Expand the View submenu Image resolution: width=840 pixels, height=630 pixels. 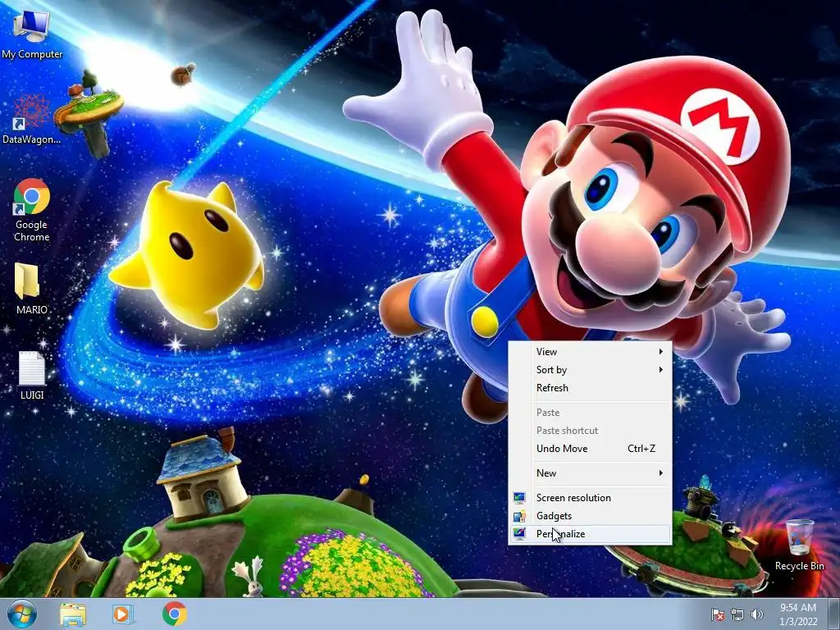tap(590, 351)
